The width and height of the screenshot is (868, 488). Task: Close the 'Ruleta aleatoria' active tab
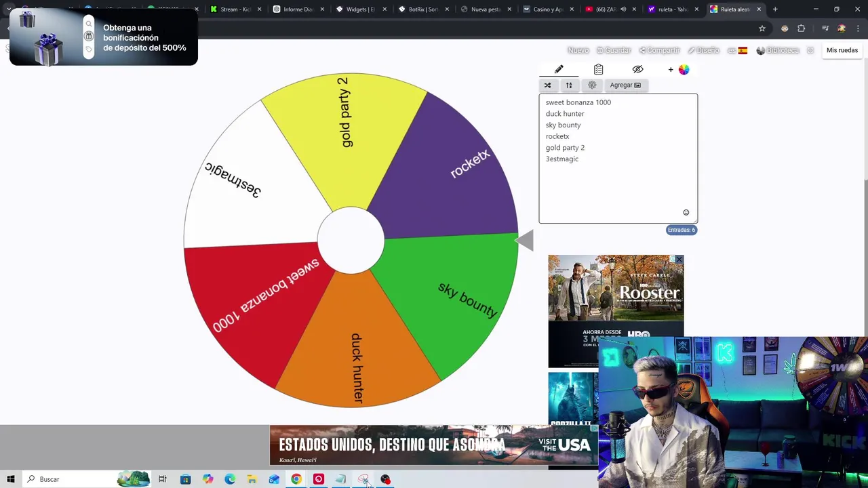(759, 9)
